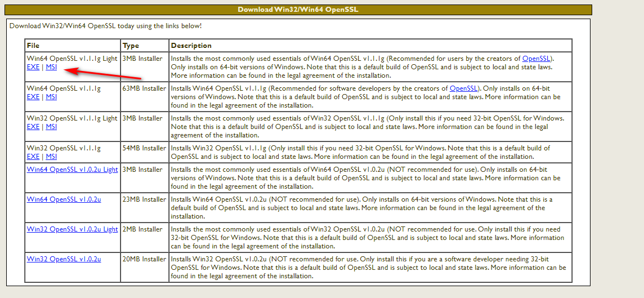Follow the OpenSSL link in the software developers description
Viewport: 644px width, 298px height.
[463, 88]
